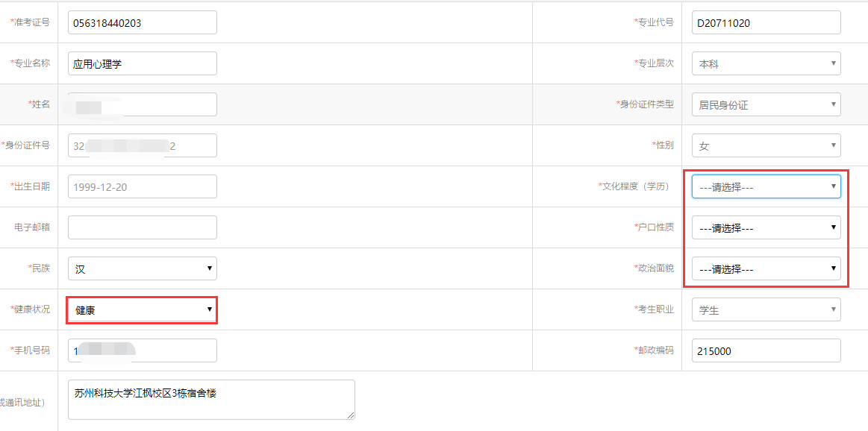Open the 专业层次 dropdown showing 本科
Image resolution: width=868 pixels, height=431 pixels.
point(766,63)
